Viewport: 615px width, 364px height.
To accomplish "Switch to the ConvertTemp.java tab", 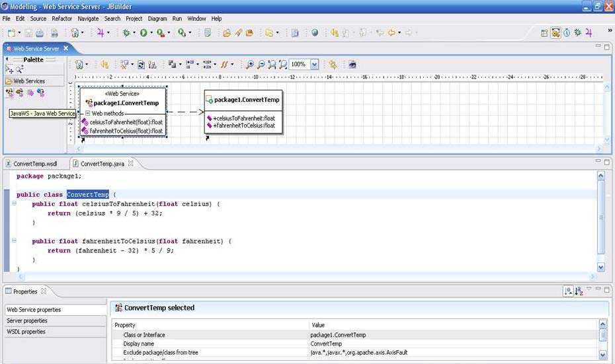I will pos(102,164).
